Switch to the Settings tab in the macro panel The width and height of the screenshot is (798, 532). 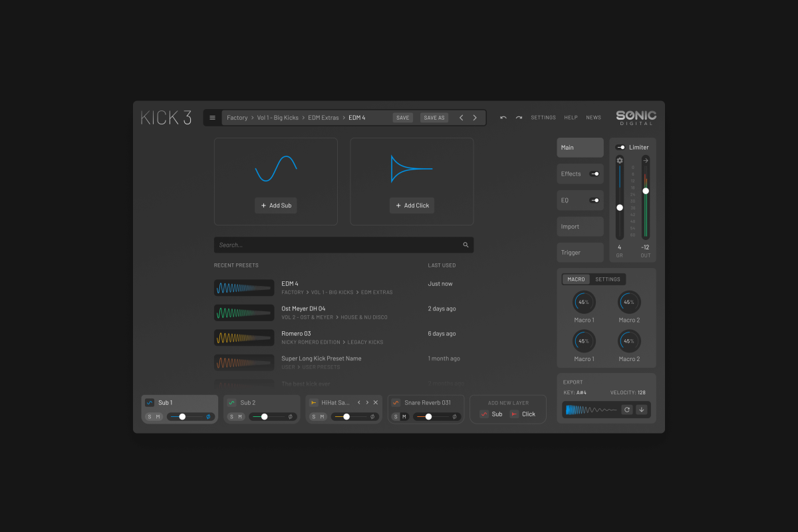tap(607, 279)
